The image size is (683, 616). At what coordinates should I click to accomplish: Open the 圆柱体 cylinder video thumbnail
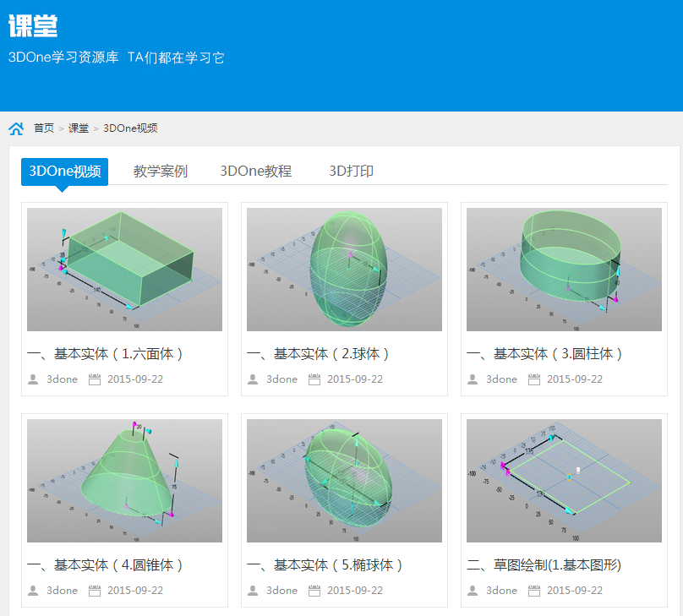click(x=564, y=270)
